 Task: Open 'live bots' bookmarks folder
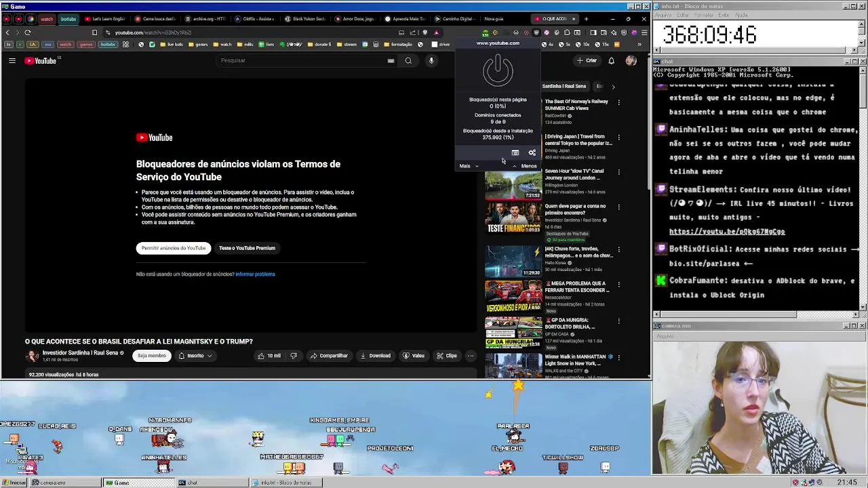tap(172, 45)
